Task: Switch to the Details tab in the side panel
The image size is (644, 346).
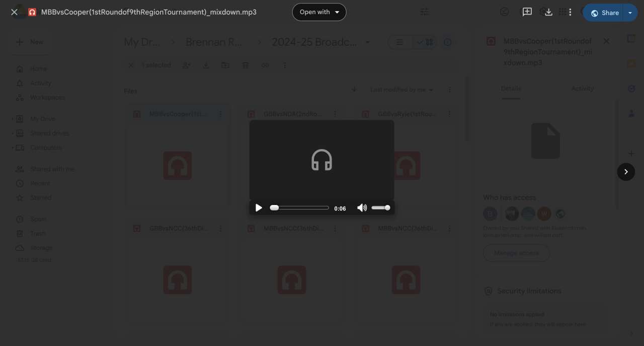Action: (511, 89)
